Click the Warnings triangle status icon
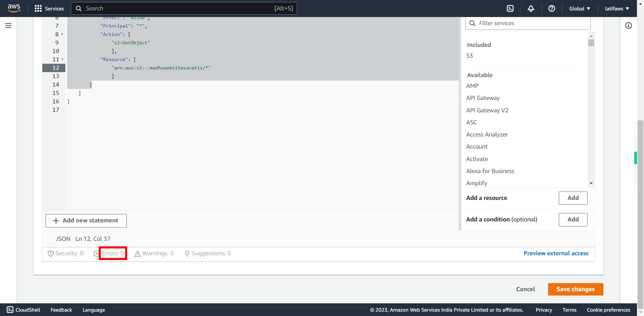This screenshot has height=316, width=644. pyautogui.click(x=138, y=254)
